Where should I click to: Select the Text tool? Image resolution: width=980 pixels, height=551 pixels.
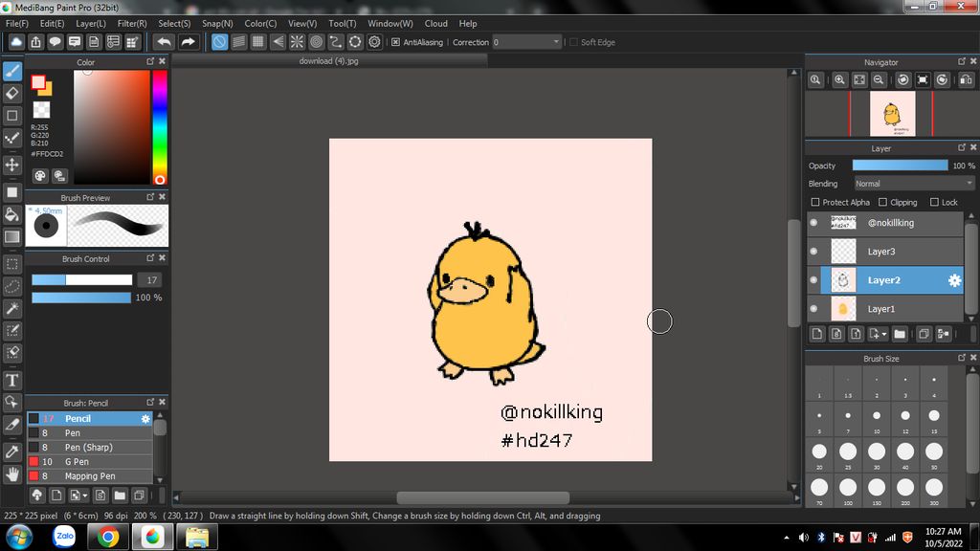[x=12, y=380]
